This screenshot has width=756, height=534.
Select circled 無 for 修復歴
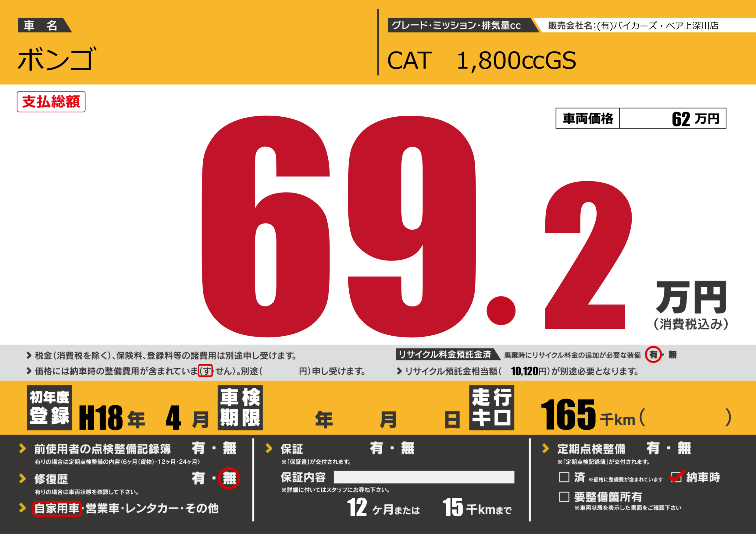229,478
